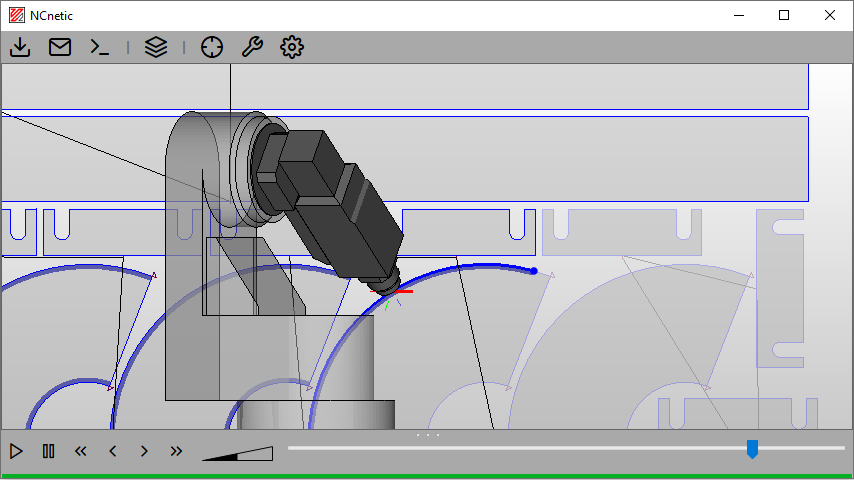Jump backward with double left chevrons
Screen dimensions: 854x480
click(81, 451)
